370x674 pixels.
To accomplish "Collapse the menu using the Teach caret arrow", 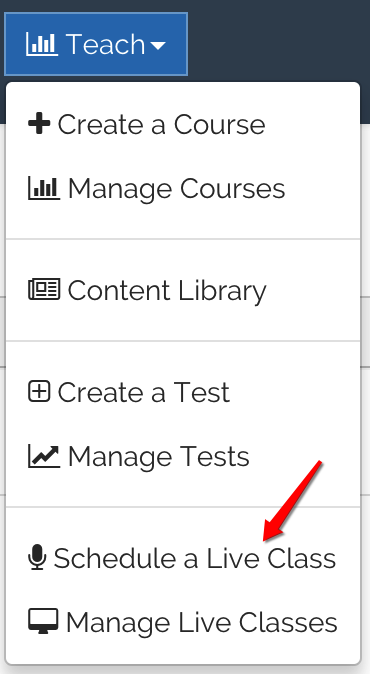I will pyautogui.click(x=158, y=45).
